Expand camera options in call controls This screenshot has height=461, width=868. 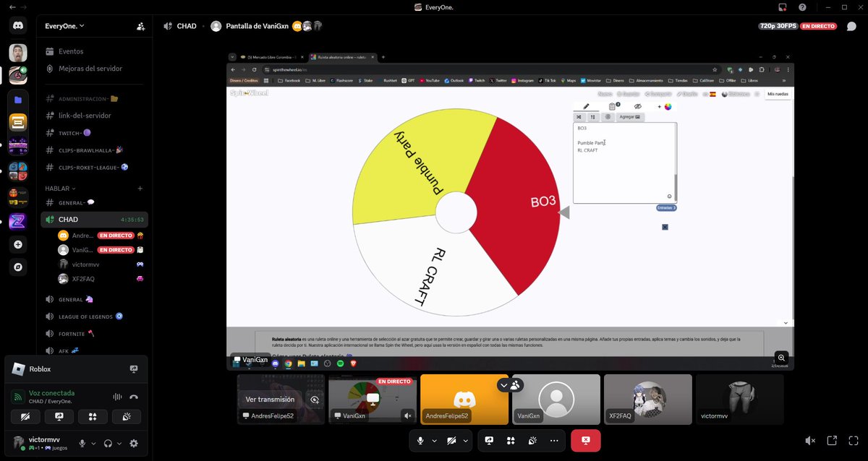465,440
